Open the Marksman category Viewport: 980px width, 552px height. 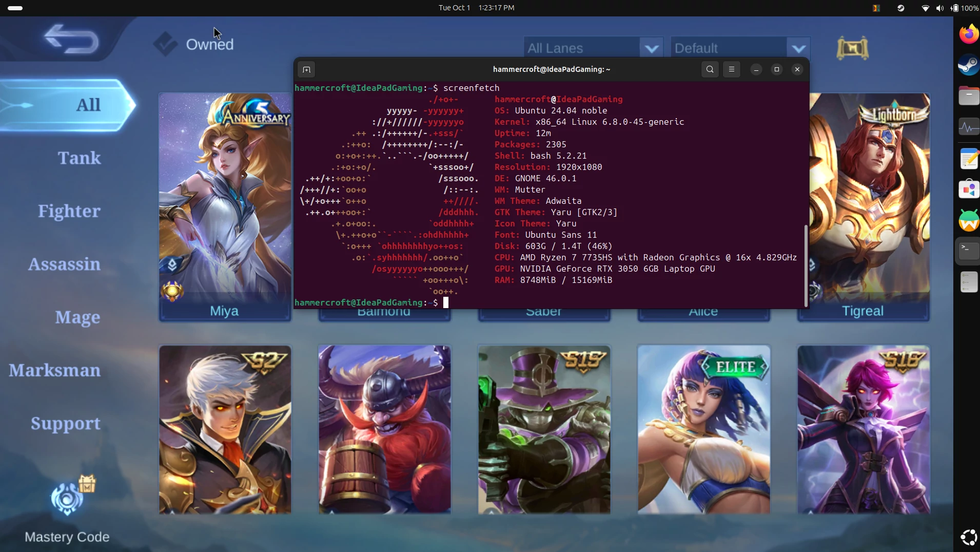(x=55, y=370)
